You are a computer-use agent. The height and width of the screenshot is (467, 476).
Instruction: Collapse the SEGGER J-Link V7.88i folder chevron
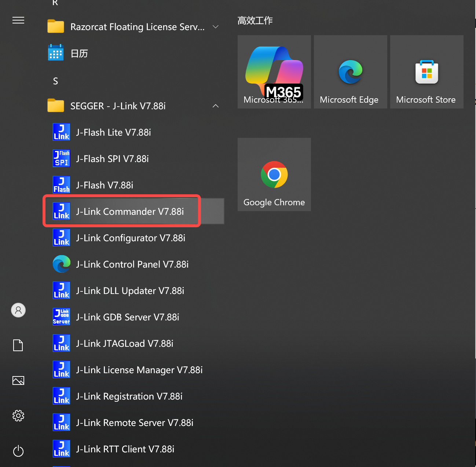pos(216,106)
